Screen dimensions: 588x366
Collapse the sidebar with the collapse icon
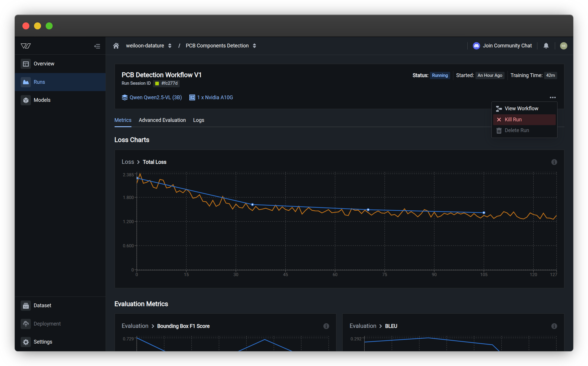coord(97,46)
